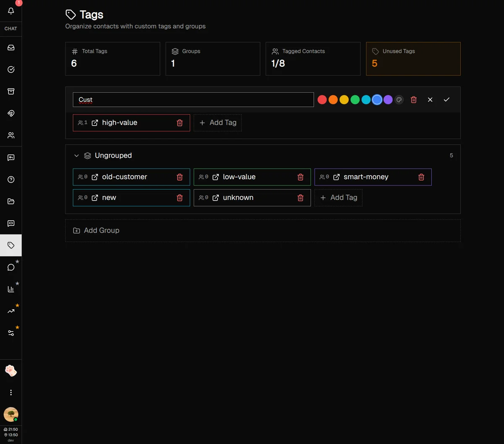The width and height of the screenshot is (504, 444).
Task: Click the custom color palette picker icon
Action: (x=399, y=99)
